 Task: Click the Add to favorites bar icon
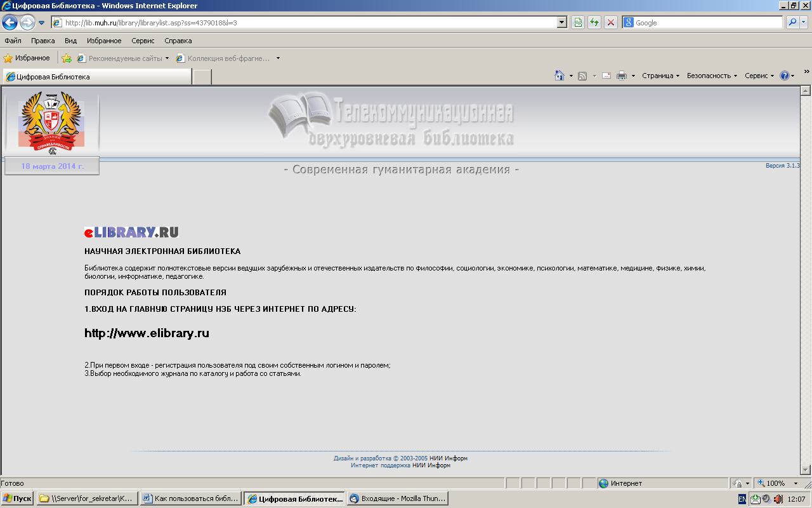pyautogui.click(x=67, y=58)
